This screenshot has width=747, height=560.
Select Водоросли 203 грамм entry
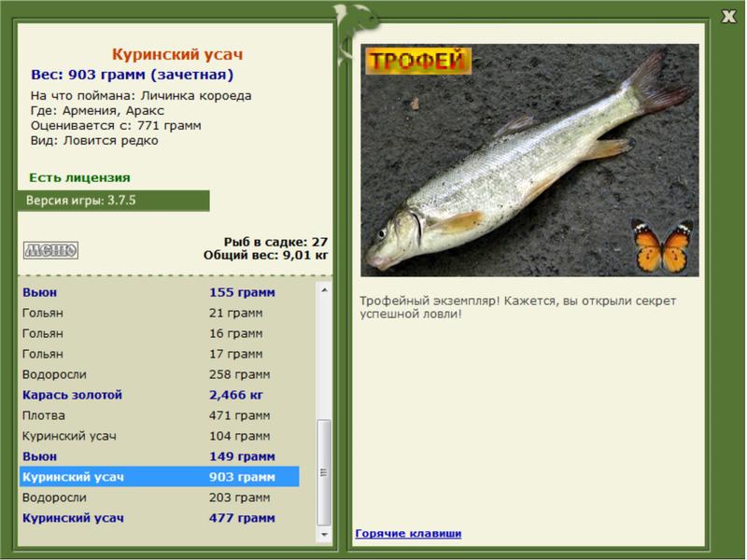[159, 497]
